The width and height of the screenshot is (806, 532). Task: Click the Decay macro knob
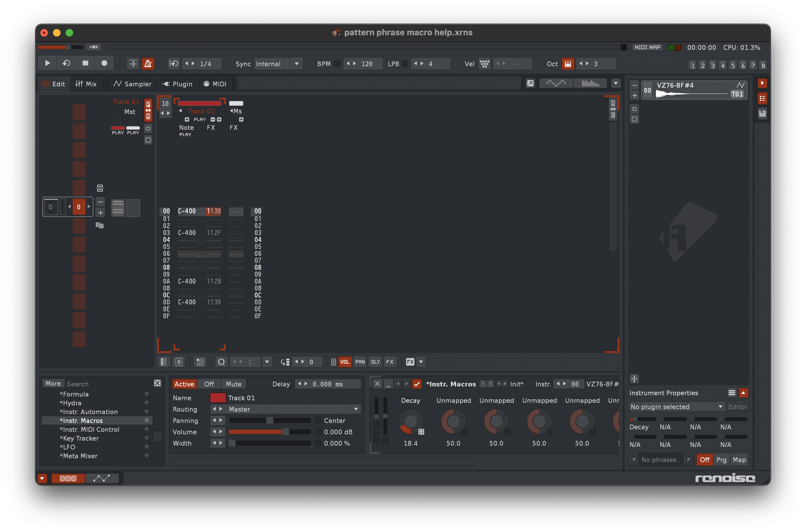(x=410, y=422)
